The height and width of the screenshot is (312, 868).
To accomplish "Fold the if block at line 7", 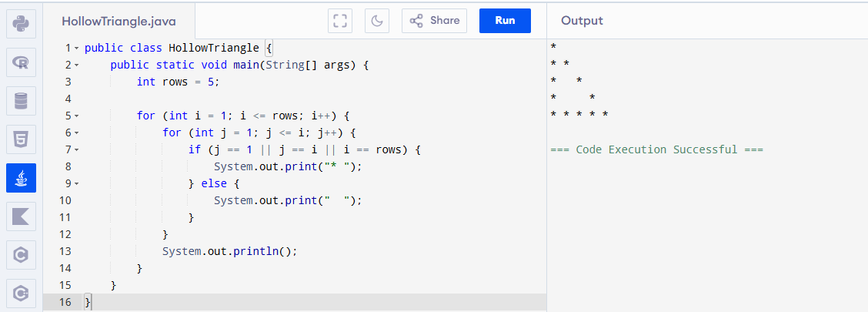I will 77,150.
